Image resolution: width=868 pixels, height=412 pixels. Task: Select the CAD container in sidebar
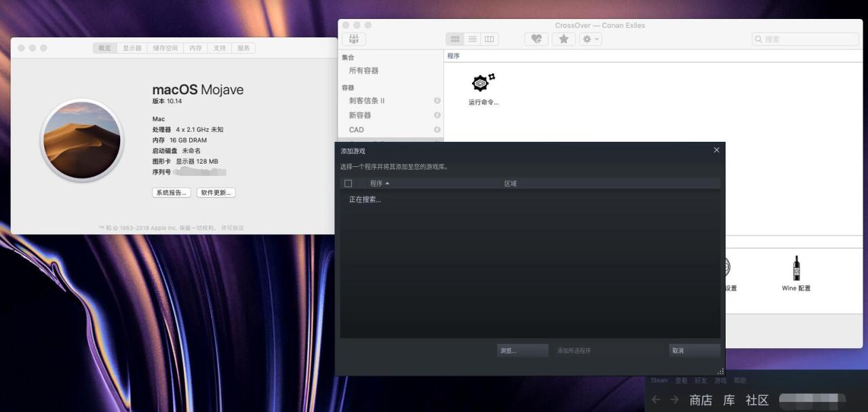tap(357, 130)
